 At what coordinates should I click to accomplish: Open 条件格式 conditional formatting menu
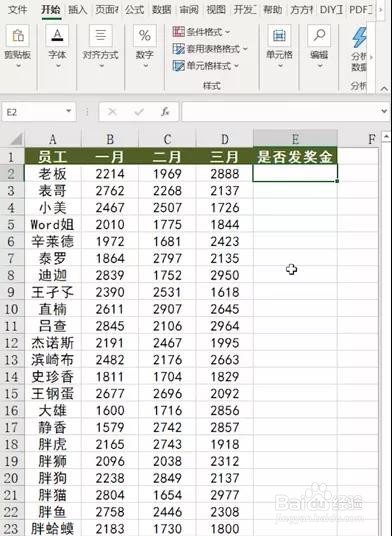pos(201,32)
